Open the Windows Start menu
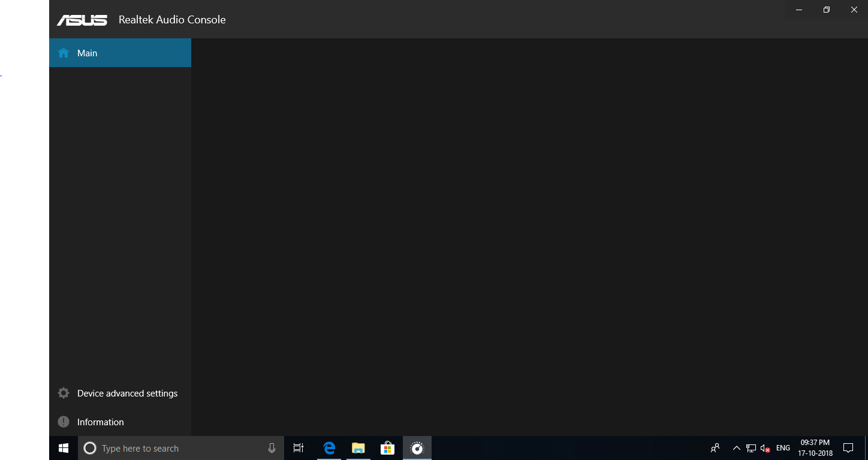 64,448
